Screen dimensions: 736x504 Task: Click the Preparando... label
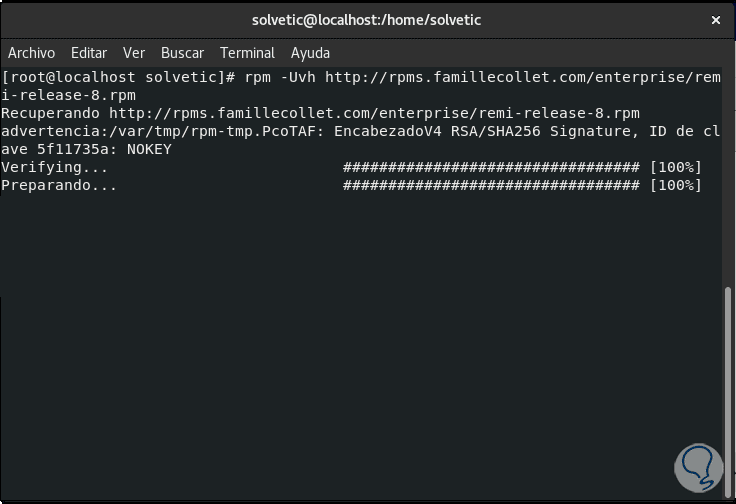click(x=59, y=185)
